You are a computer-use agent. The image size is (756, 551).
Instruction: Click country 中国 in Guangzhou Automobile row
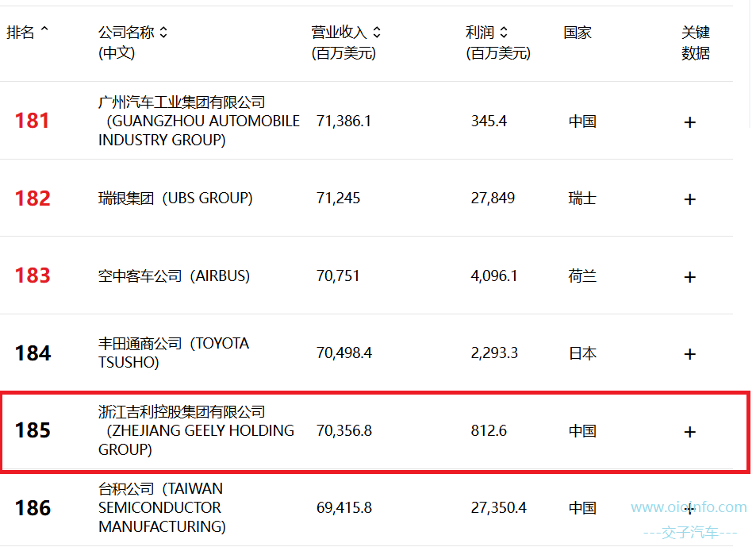tap(582, 121)
